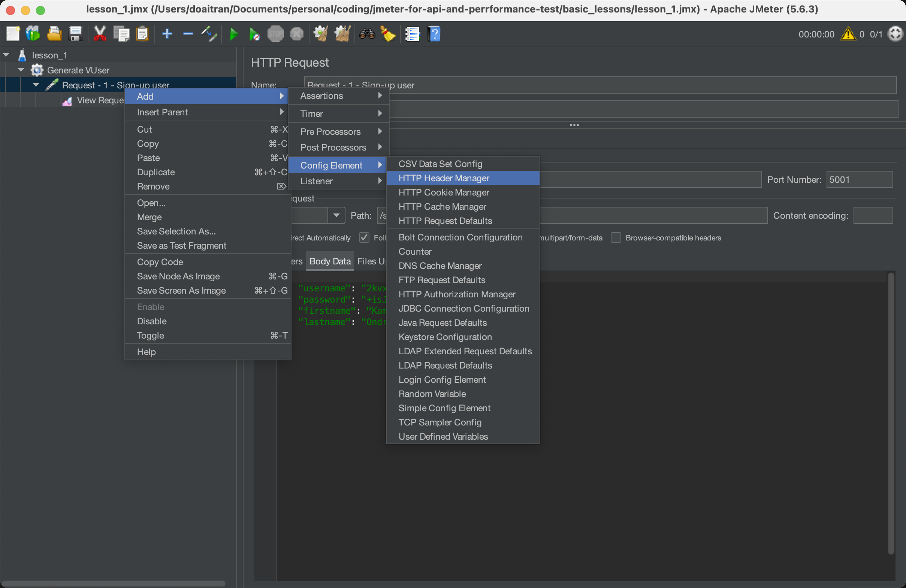This screenshot has width=906, height=588.
Task: Expand the Pre Processors submenu
Action: [x=339, y=132]
